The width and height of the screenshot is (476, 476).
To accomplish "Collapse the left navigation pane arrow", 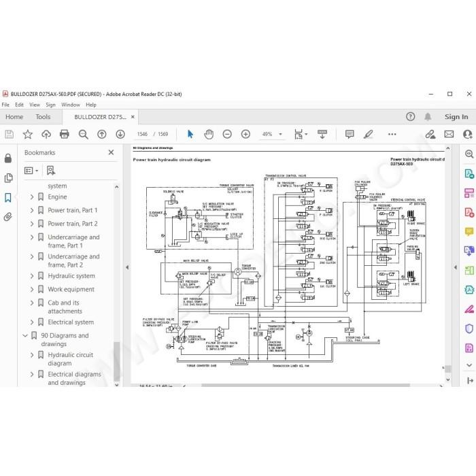I will click(127, 267).
